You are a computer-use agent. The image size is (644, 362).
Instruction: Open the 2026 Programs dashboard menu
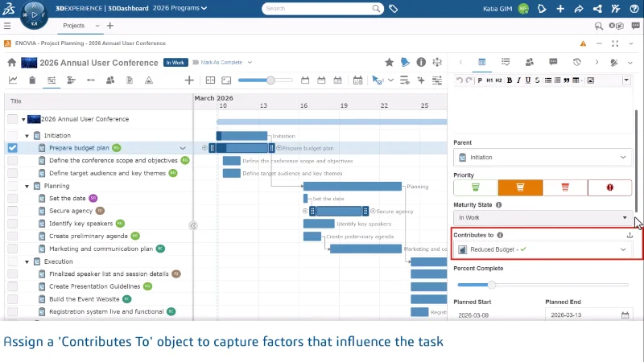[x=180, y=8]
